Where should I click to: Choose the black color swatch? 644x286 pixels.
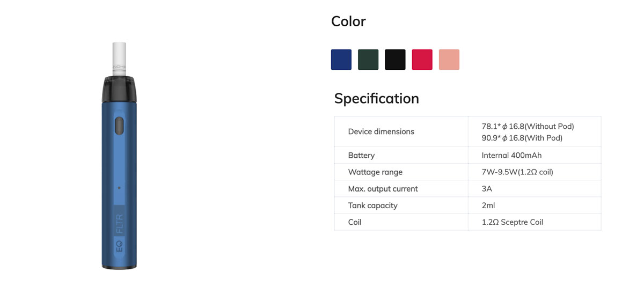click(x=395, y=60)
